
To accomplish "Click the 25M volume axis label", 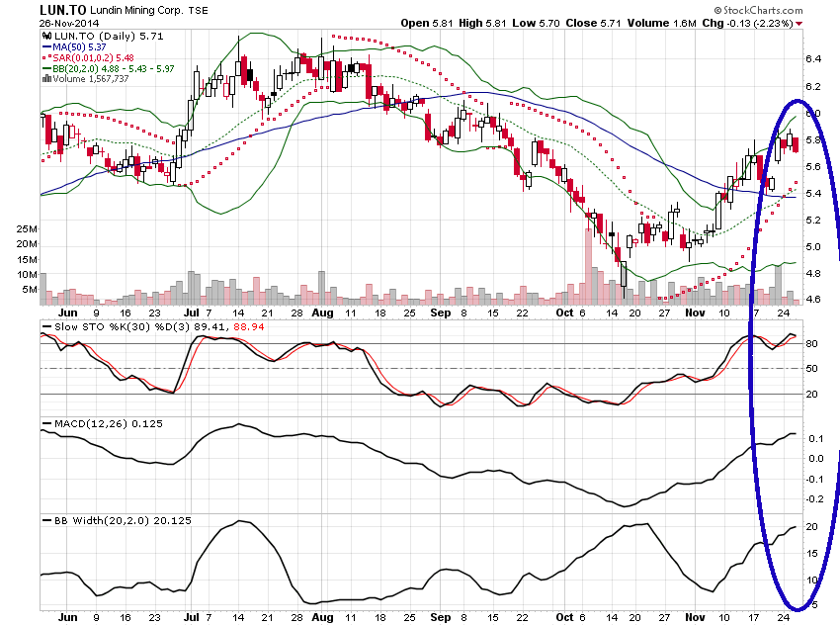I will pos(27,228).
